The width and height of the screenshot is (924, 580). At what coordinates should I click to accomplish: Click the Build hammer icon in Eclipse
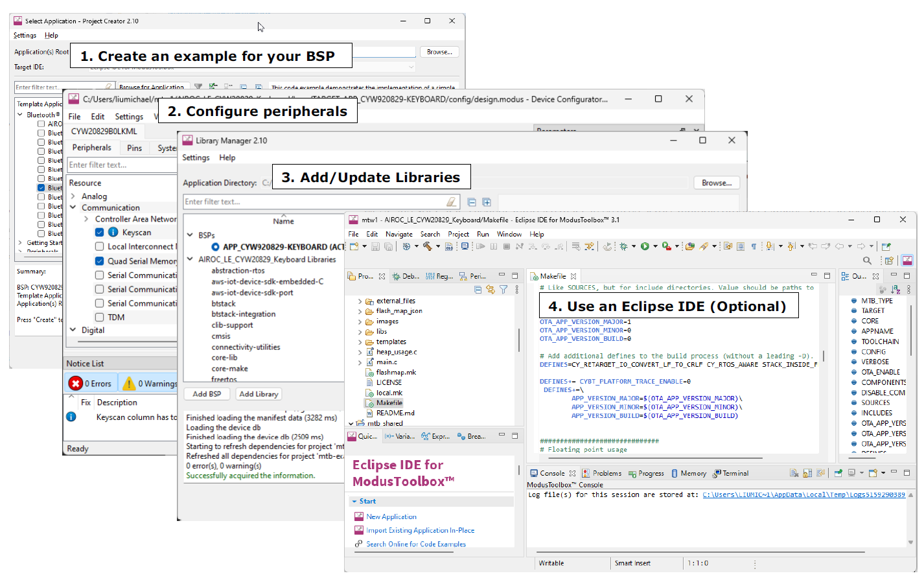428,246
